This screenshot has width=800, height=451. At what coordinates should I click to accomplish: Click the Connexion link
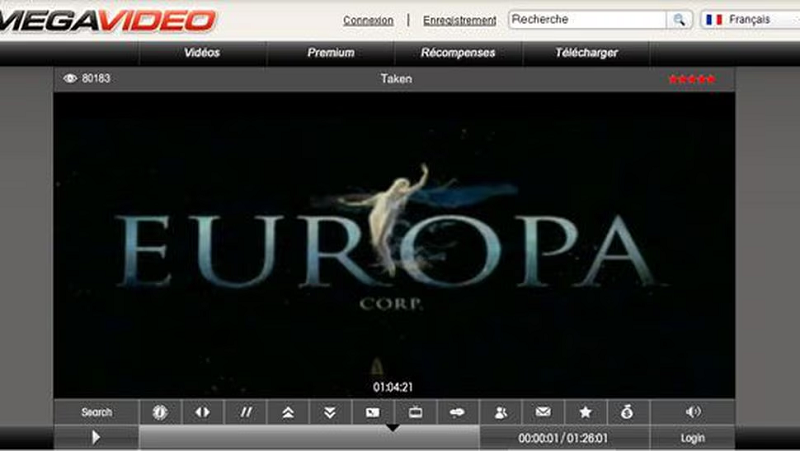(x=368, y=20)
